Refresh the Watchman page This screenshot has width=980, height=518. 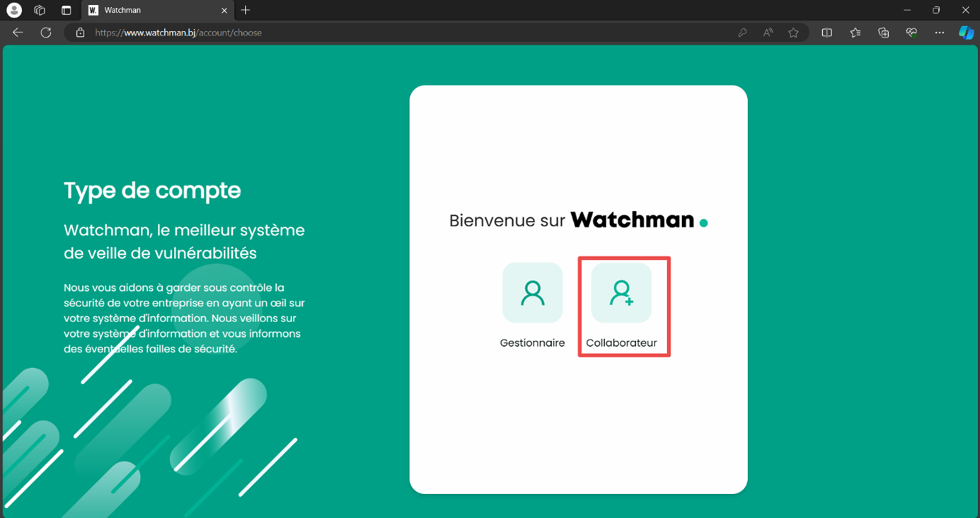pos(46,33)
